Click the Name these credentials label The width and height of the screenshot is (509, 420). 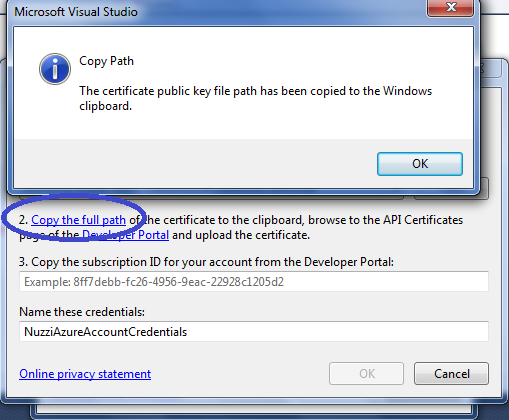click(x=82, y=312)
